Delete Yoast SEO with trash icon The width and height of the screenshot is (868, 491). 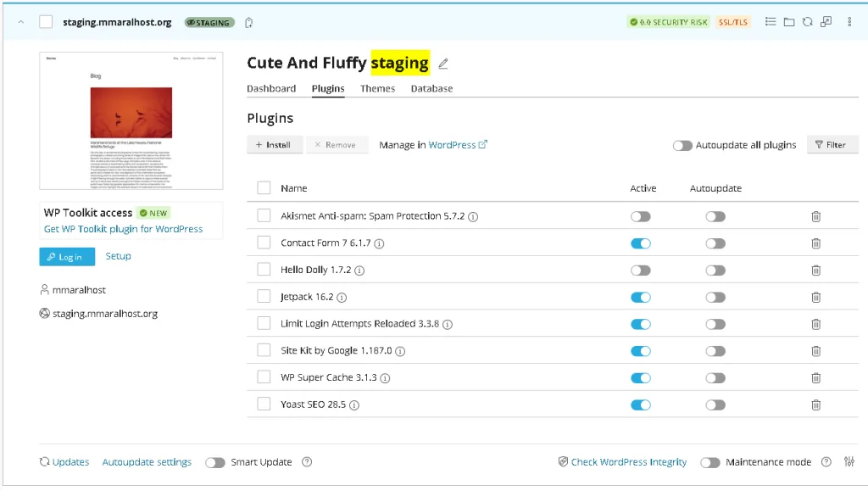tap(816, 405)
